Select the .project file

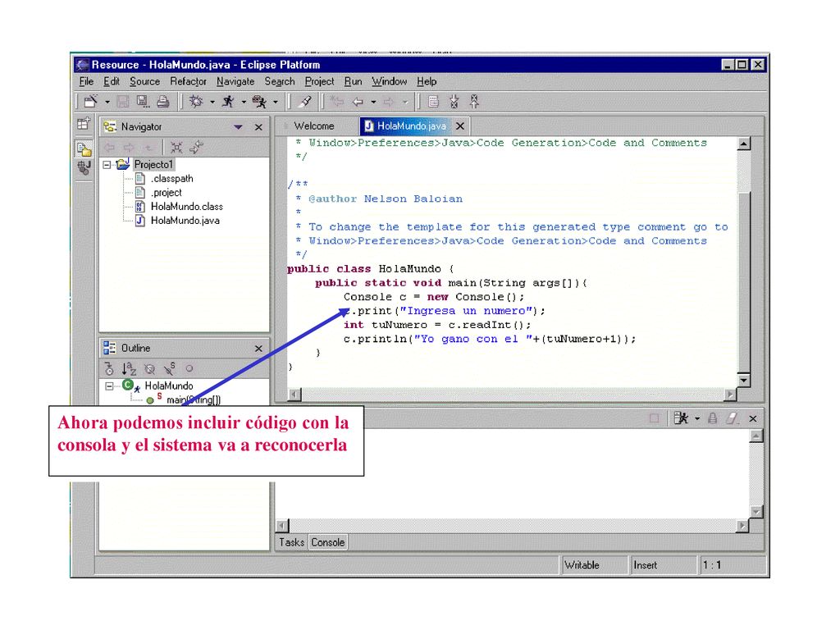coord(166,192)
